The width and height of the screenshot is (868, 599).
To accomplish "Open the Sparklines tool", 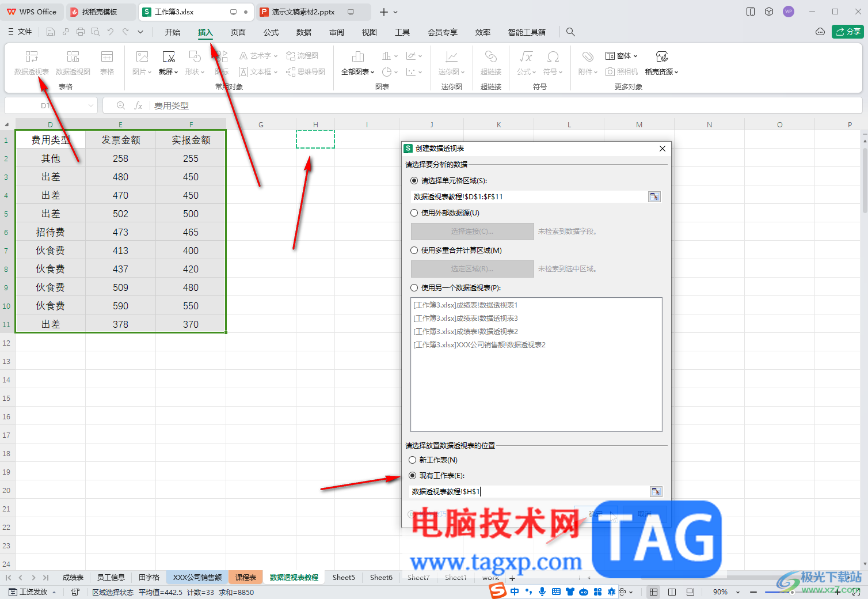I will pos(452,63).
